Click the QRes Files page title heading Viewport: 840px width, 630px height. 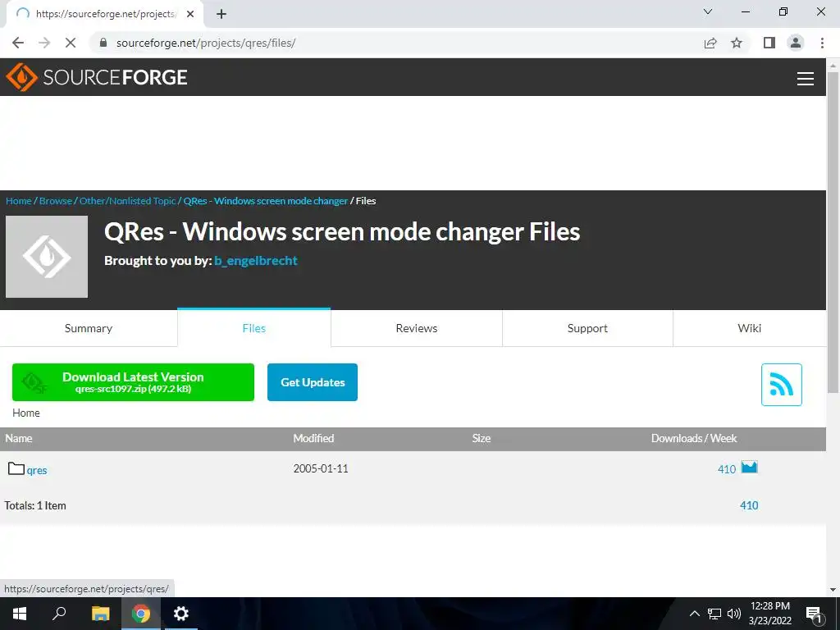(342, 232)
